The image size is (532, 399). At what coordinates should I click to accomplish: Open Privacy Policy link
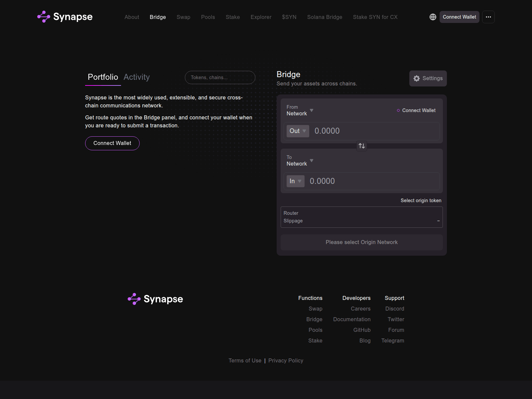(x=286, y=361)
